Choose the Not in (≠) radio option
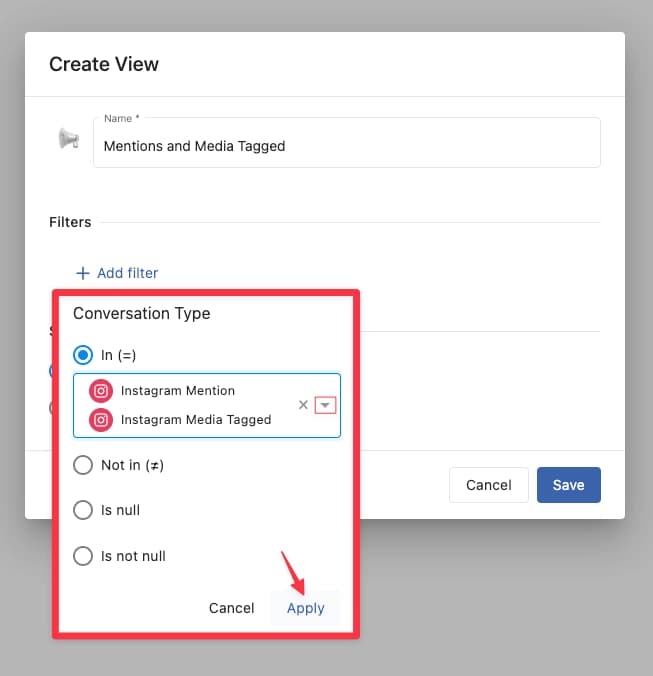Viewport: 653px width, 676px height. (x=83, y=465)
